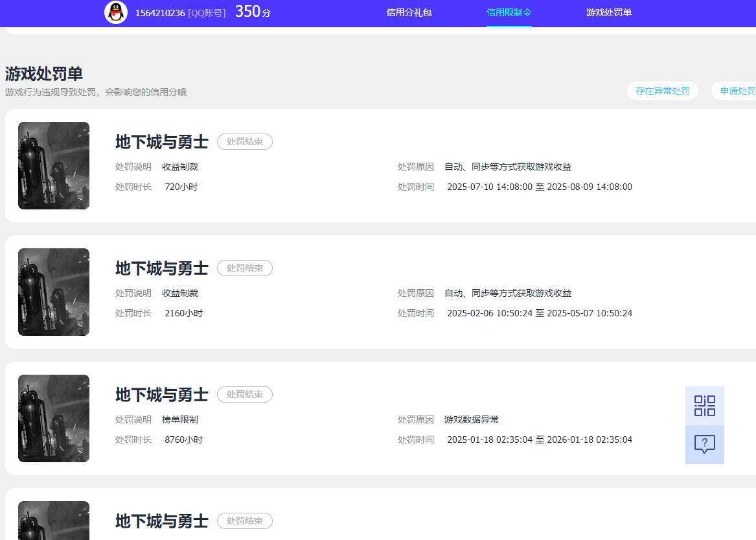The height and width of the screenshot is (540, 756).
Task: Click the 处罚结束 tag on bottom penalty entry
Action: coord(244,521)
